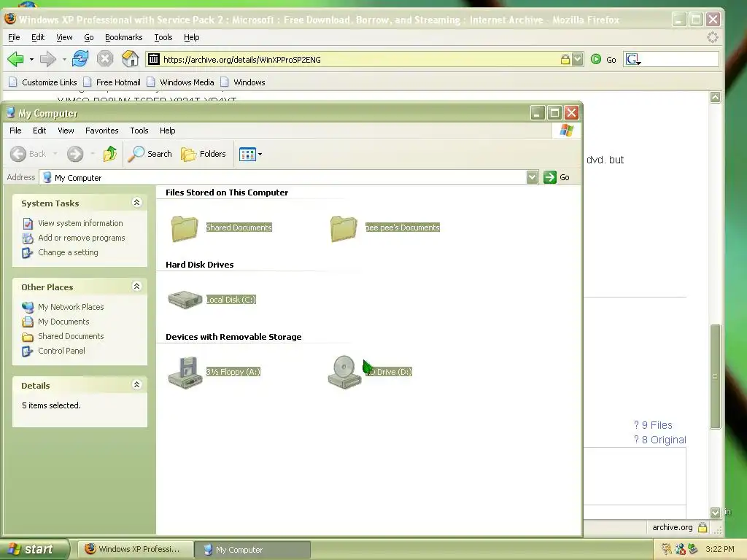The image size is (747, 560).
Task: Switch to the Firefox taskbar button
Action: coord(135,549)
